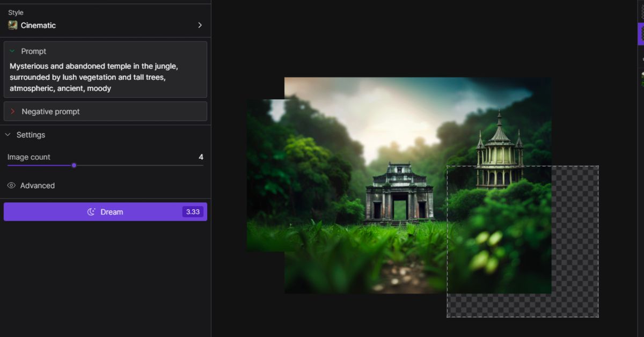
Task: Click the 3.33 credits badge
Action: pyautogui.click(x=192, y=211)
